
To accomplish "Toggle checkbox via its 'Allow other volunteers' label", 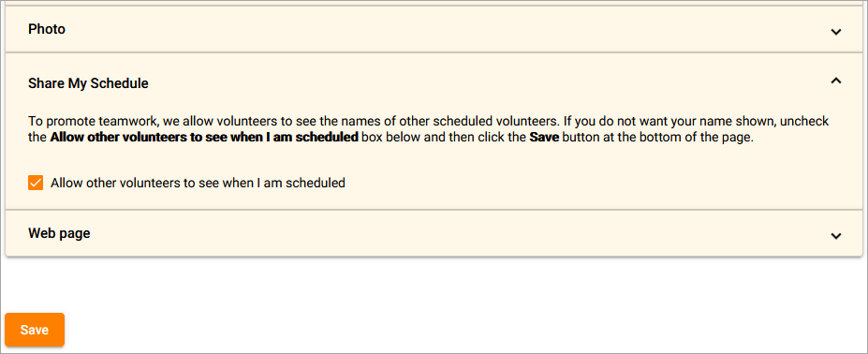I will tap(198, 183).
